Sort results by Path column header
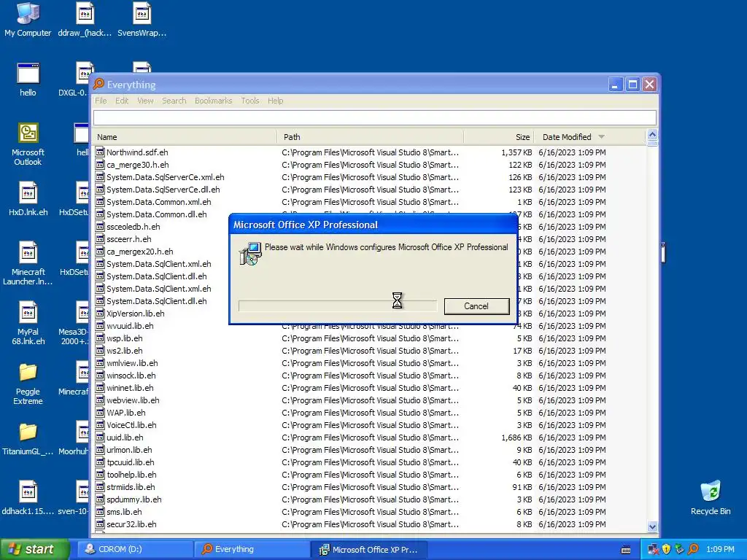Screen dimensions: 747x560 point(370,136)
